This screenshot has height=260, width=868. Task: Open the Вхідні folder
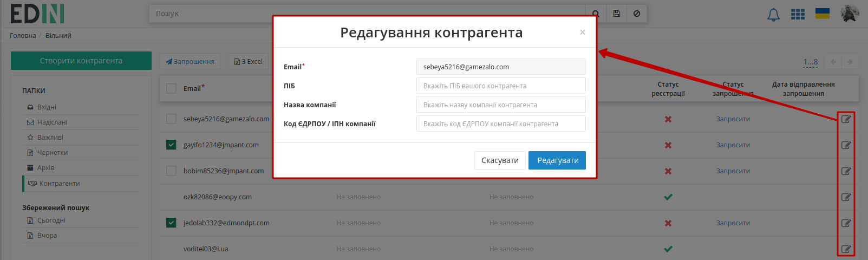pos(47,107)
